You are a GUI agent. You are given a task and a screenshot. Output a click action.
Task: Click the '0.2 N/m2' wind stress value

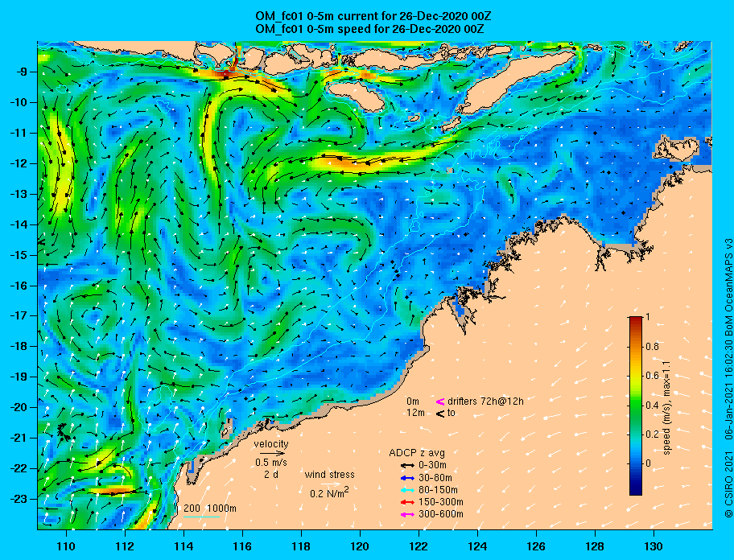329,492
